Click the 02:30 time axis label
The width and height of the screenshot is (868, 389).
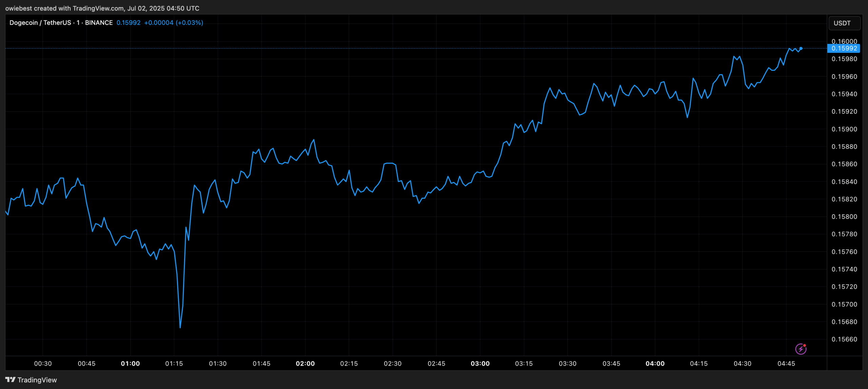[393, 364]
